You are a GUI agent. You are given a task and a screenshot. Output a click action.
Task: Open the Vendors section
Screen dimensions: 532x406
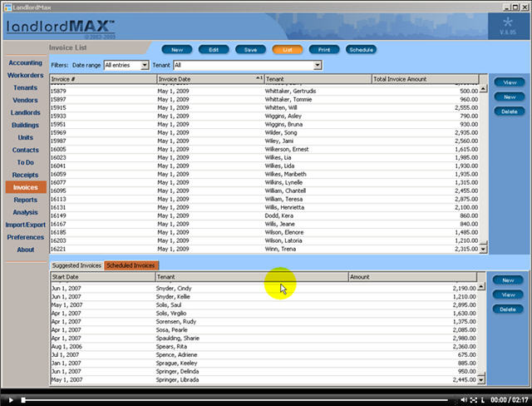click(26, 100)
